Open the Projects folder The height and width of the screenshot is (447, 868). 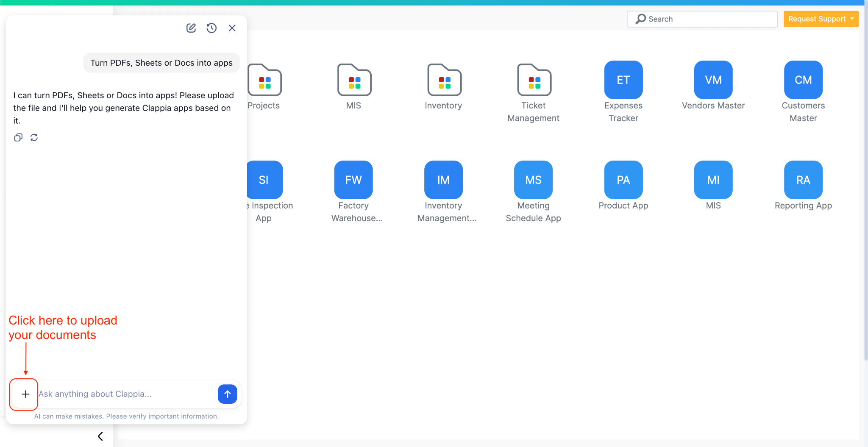pos(264,81)
